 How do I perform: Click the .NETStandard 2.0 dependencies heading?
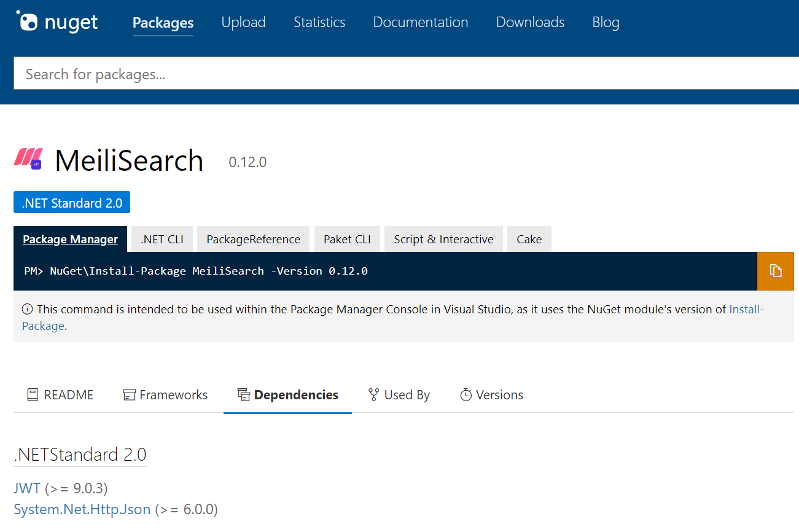point(80,455)
